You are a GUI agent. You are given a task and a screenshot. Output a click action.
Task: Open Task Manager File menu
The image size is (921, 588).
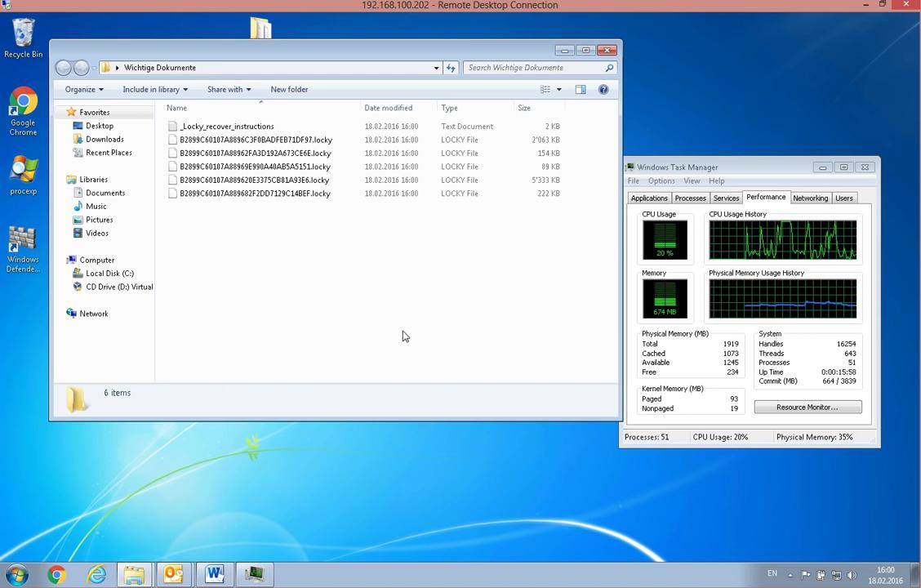tap(634, 181)
